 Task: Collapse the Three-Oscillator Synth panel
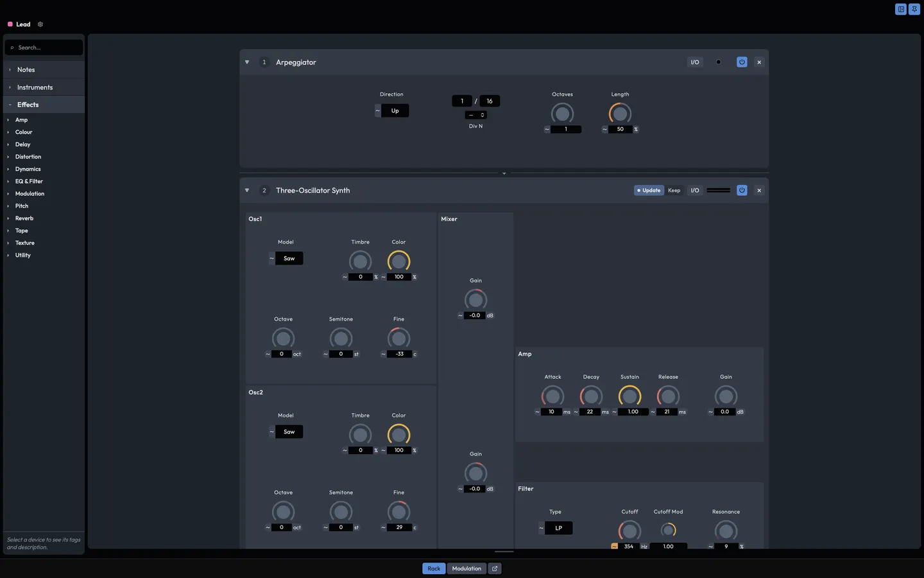click(247, 190)
